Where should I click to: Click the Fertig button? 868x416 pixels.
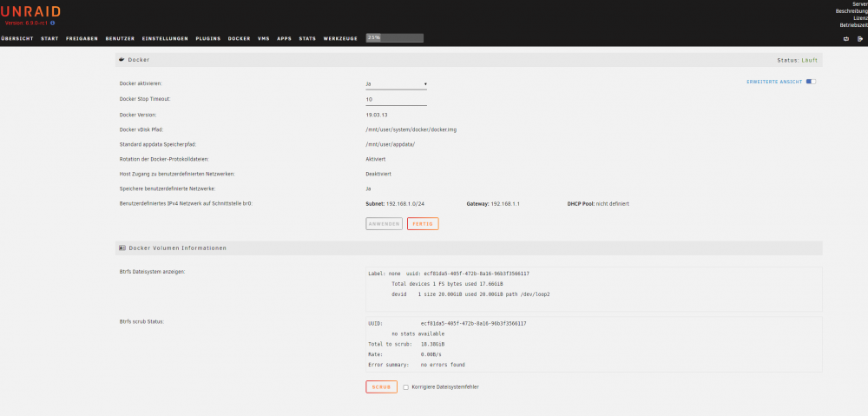[x=423, y=224]
